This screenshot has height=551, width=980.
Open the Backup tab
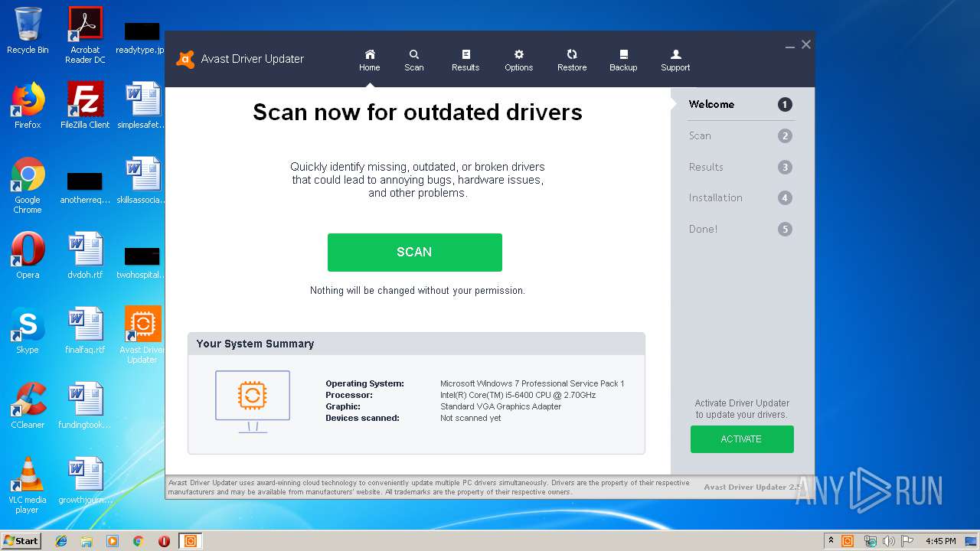623,60
